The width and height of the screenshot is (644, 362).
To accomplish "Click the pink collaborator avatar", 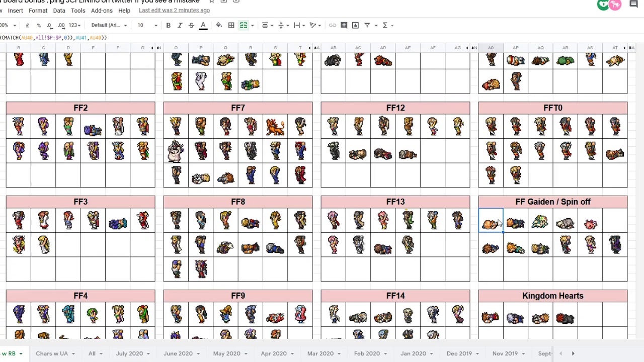I will (615, 5).
